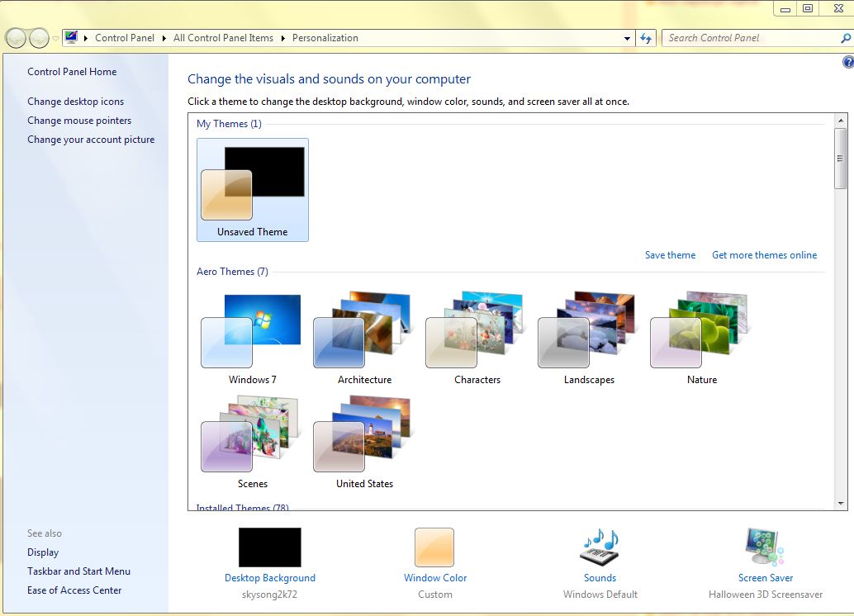
Task: Expand arrow after All Control Panel Items
Action: pos(282,38)
